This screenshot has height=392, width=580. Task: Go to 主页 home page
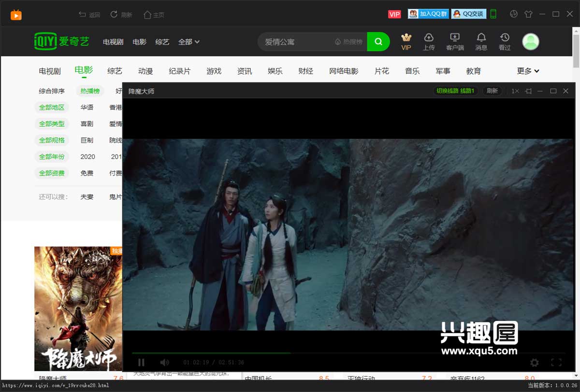pos(154,14)
